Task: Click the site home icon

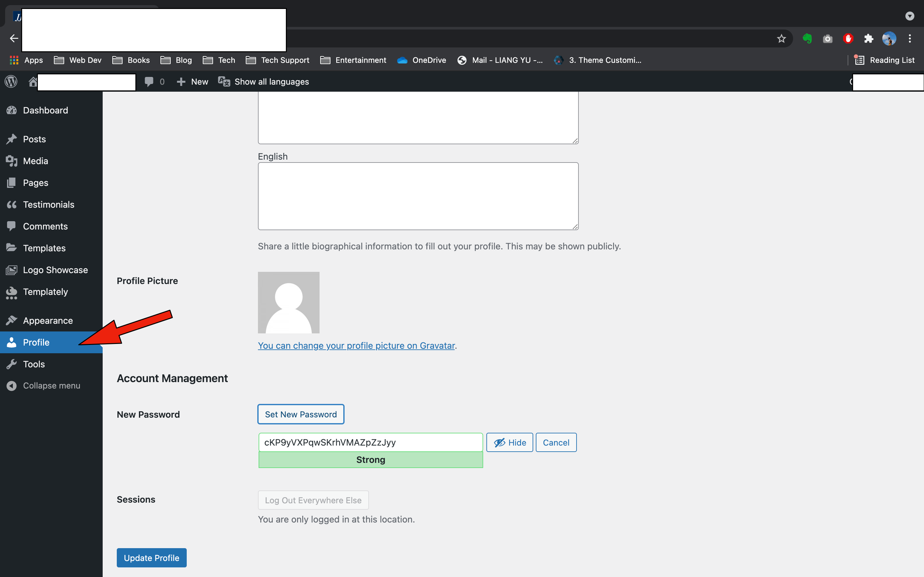Action: coord(33,81)
